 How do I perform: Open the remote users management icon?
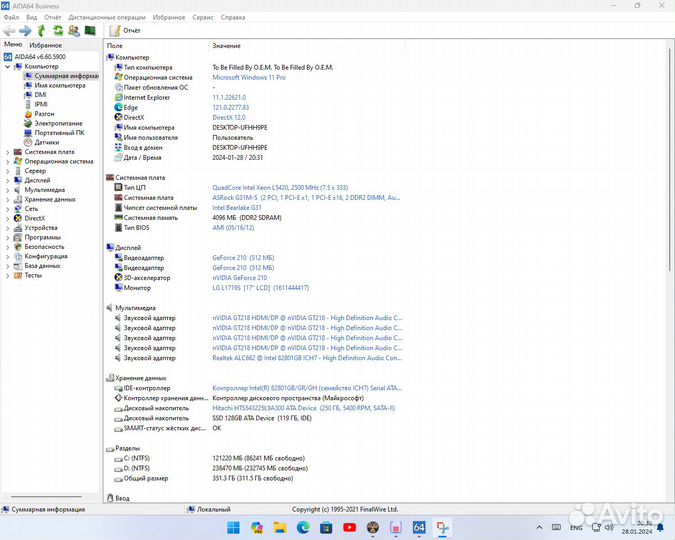[74, 31]
